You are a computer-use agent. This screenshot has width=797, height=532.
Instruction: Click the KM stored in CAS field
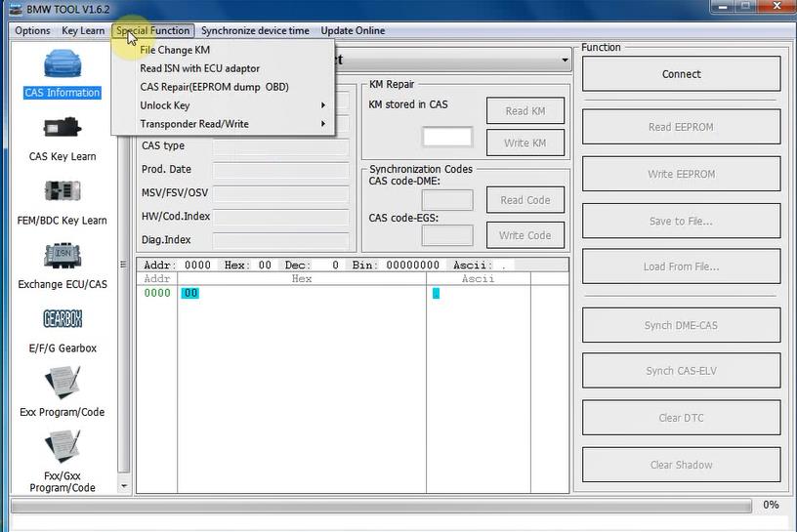pyautogui.click(x=447, y=138)
